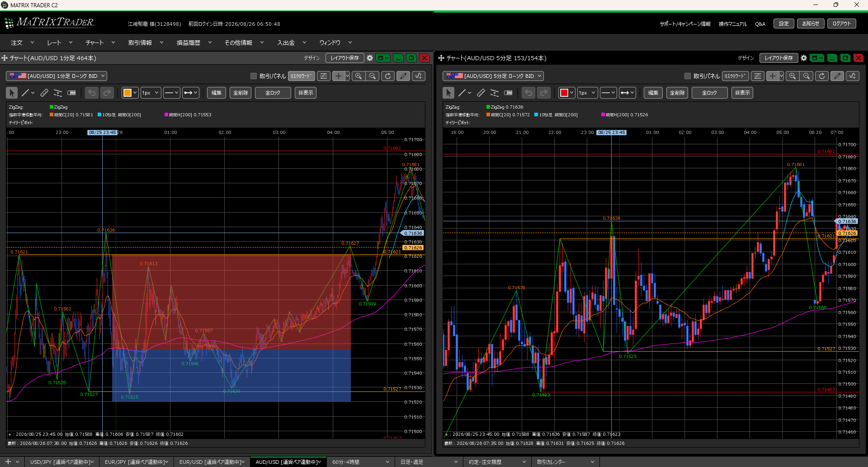Select the rectangle label tool in the 1分足 chart

click(x=71, y=93)
